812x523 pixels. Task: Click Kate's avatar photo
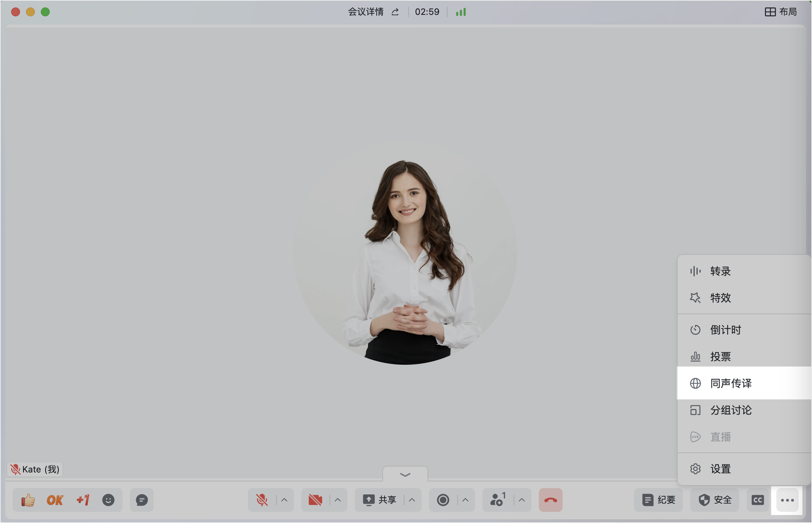tap(405, 253)
